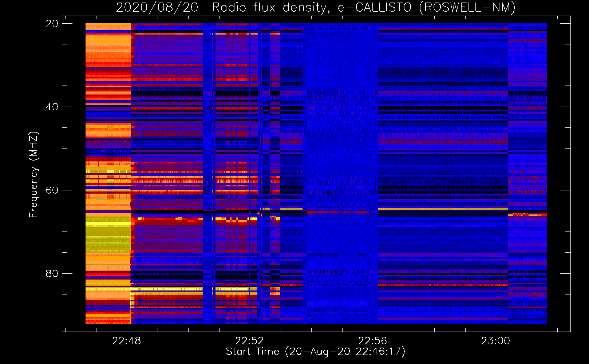Click the 20 frequency tick label
This screenshot has width=589, height=364.
[x=52, y=24]
